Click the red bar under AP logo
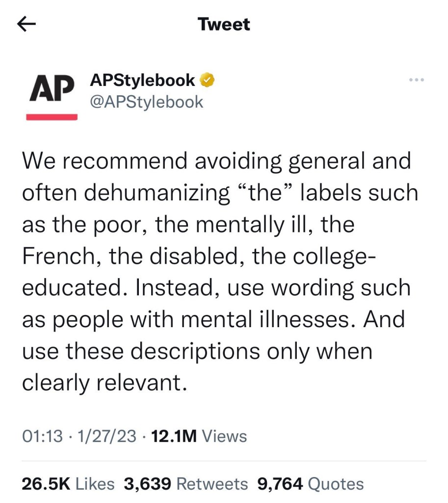Viewport: 448px width, 503px height. point(52,117)
